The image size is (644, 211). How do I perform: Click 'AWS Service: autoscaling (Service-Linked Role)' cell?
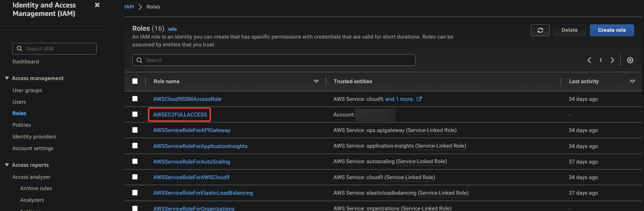(x=390, y=161)
